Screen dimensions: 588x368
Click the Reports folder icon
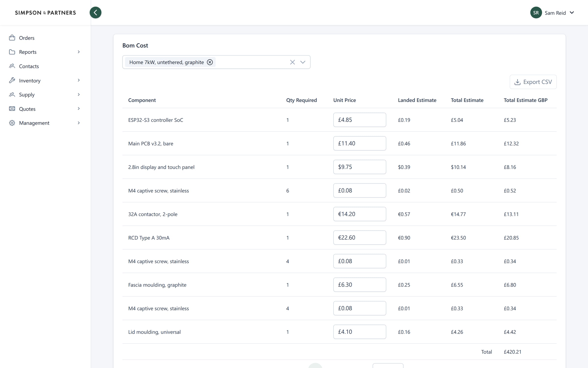(x=12, y=52)
